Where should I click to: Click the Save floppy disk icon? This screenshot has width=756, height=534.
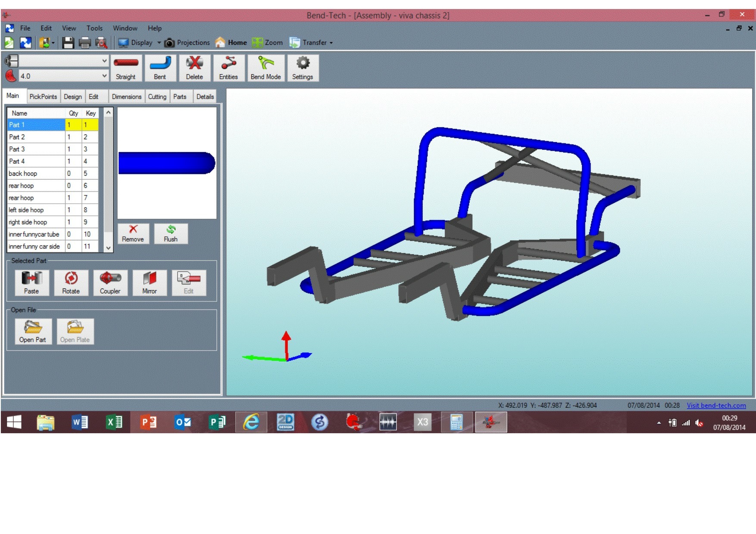point(68,43)
